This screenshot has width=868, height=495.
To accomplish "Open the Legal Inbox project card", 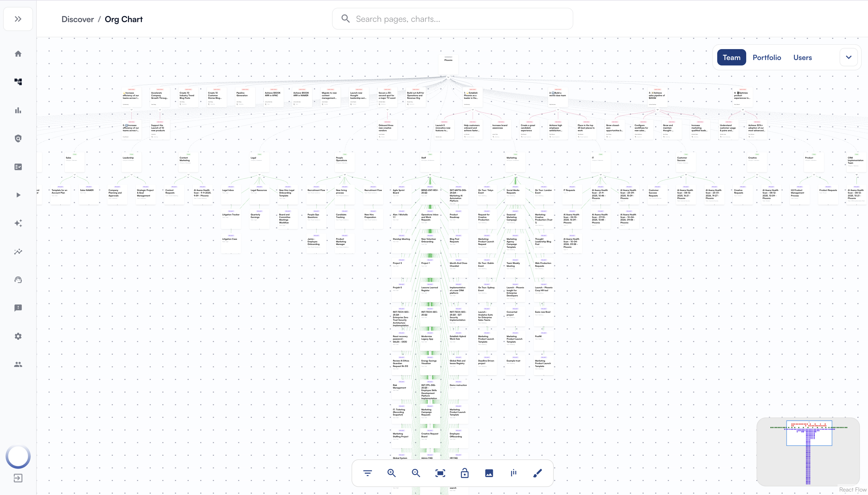I will tap(231, 195).
